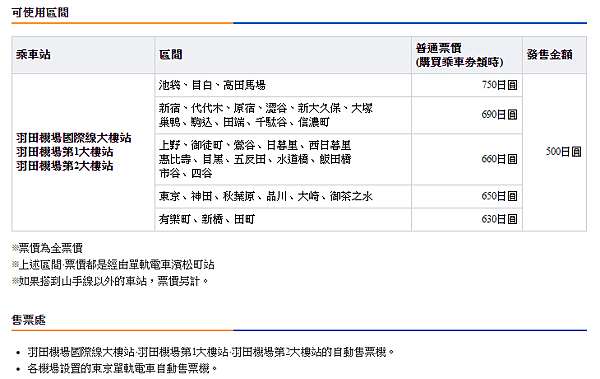Click the 區間 column header

(x=171, y=55)
